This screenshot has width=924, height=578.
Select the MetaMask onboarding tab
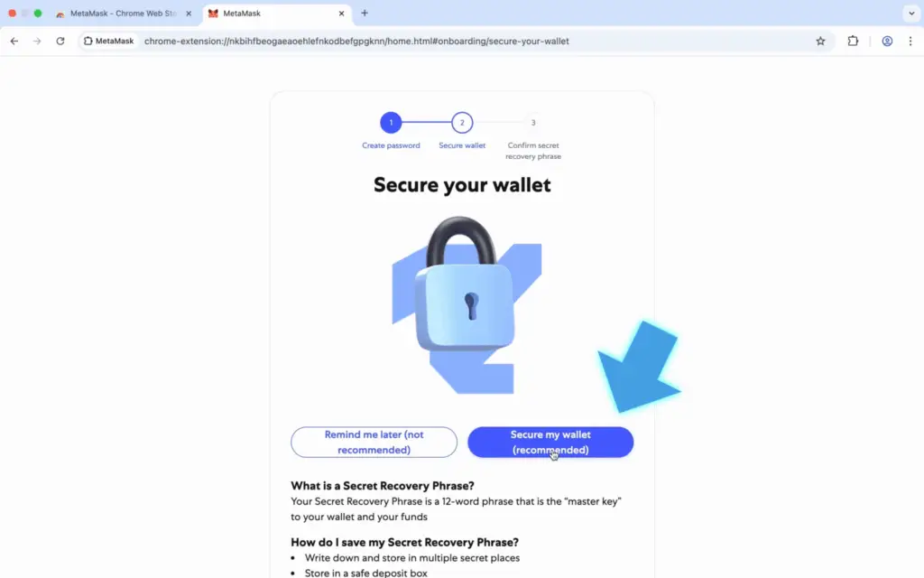(271, 13)
